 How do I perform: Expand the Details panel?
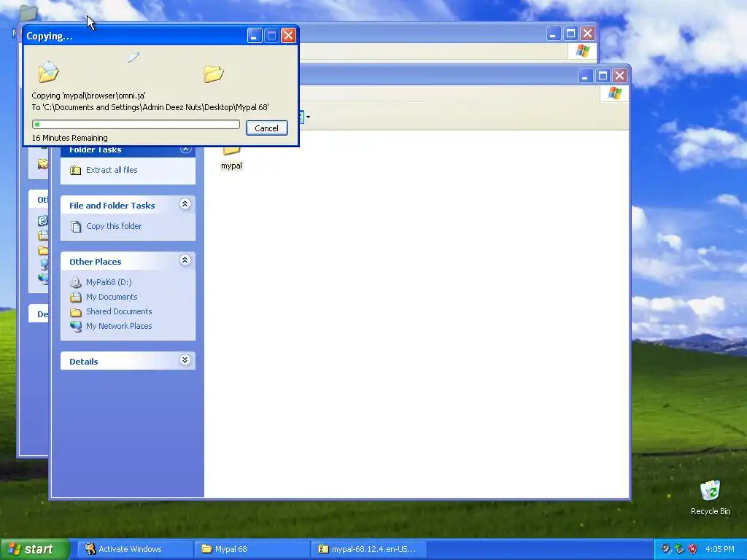click(x=185, y=360)
